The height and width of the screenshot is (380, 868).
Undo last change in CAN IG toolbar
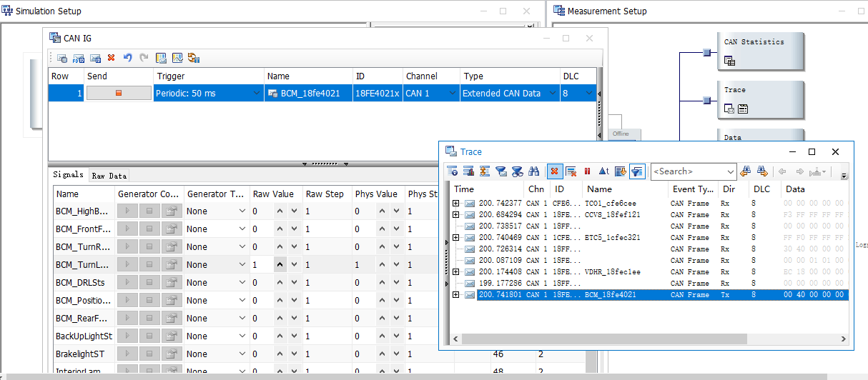127,58
